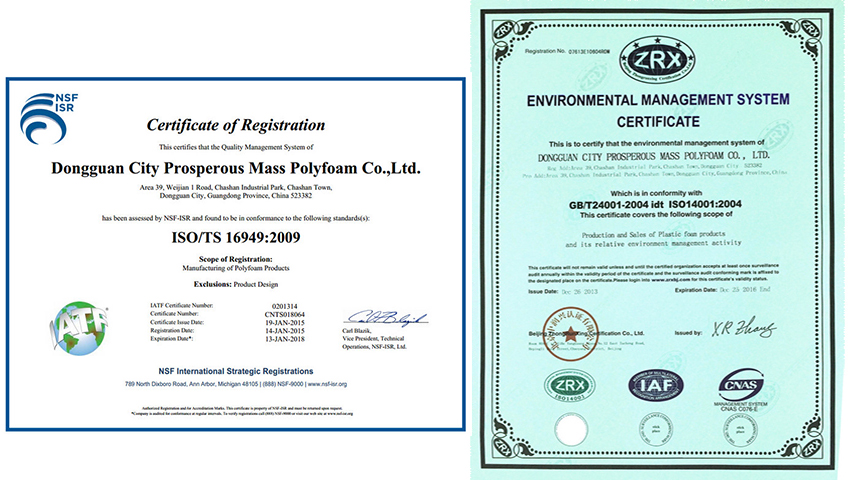Click 'Manufacturing of Polyfoam Products'
848x480 pixels.
tap(236, 268)
